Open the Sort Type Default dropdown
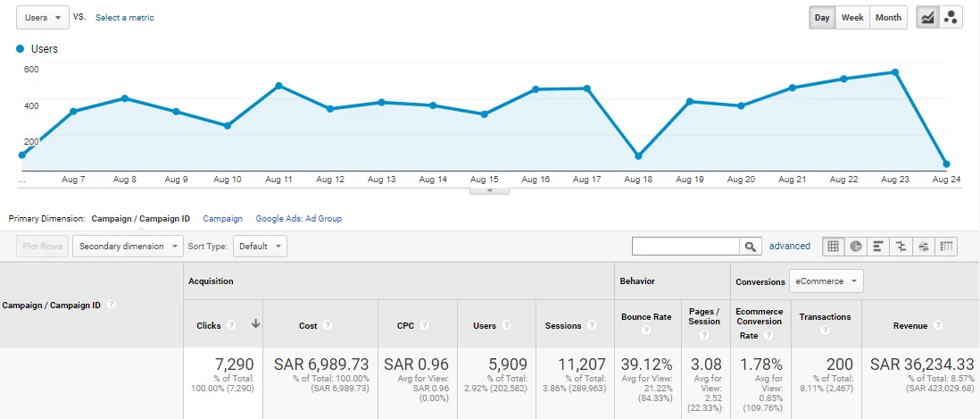 (260, 247)
